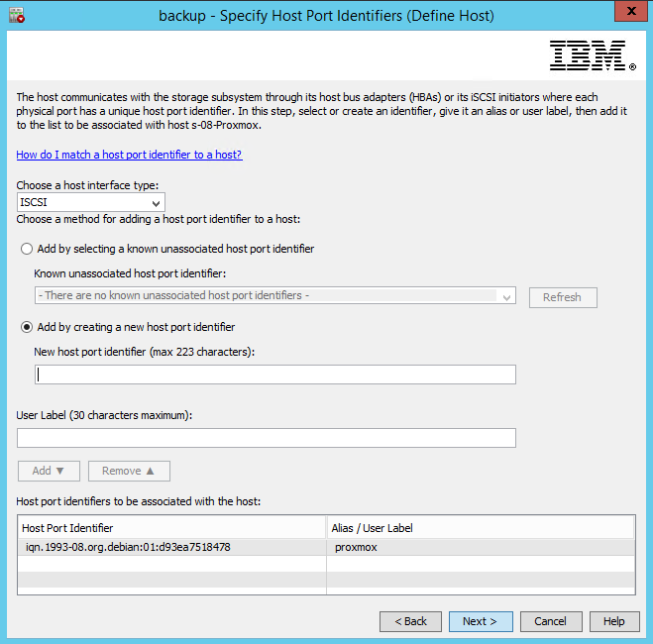The image size is (653, 644).
Task: Select 'Add by selecting a known unassociated' radio
Action: point(27,249)
